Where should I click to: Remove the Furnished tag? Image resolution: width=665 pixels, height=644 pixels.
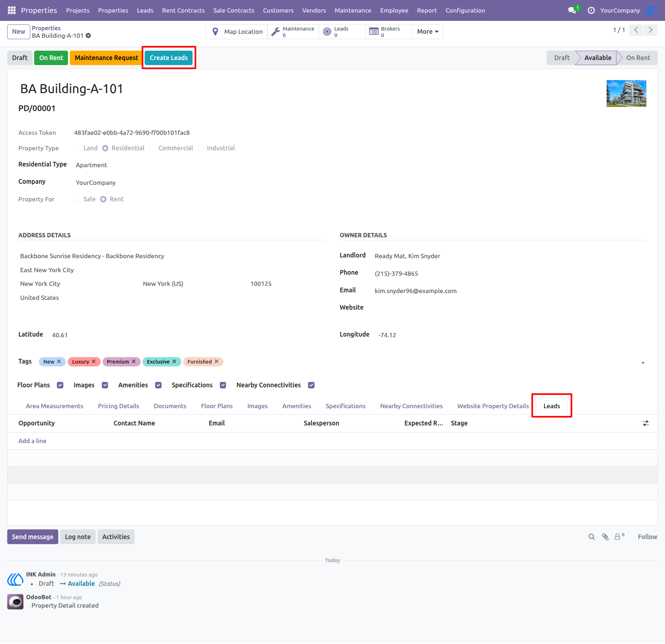coord(217,361)
